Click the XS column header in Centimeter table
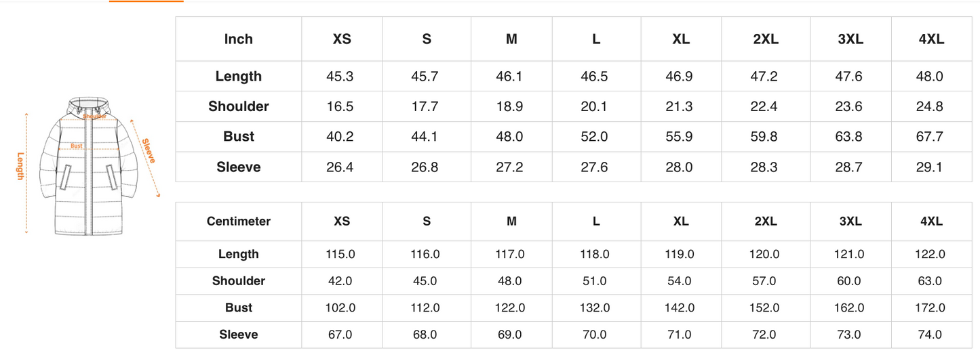 (x=342, y=221)
